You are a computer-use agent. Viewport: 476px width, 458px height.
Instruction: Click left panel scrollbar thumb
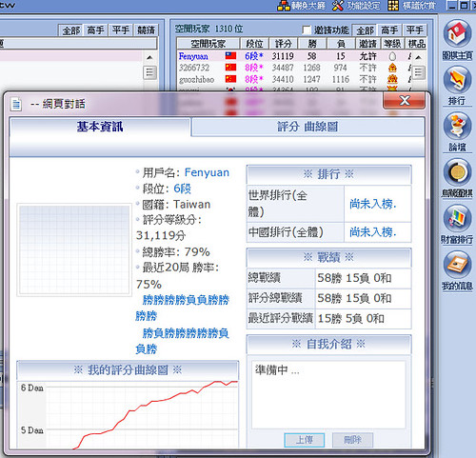coord(149,72)
